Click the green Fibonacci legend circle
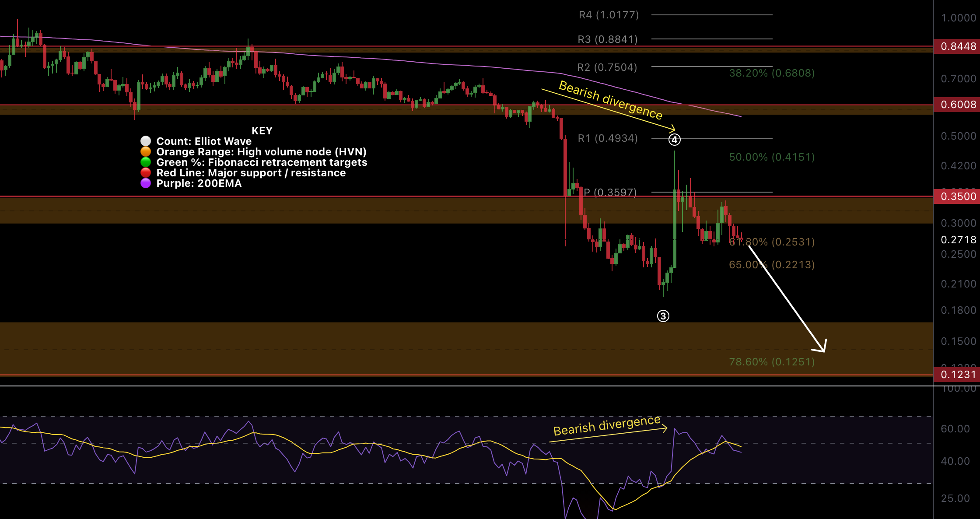Viewport: 980px width, 519px height. point(146,162)
